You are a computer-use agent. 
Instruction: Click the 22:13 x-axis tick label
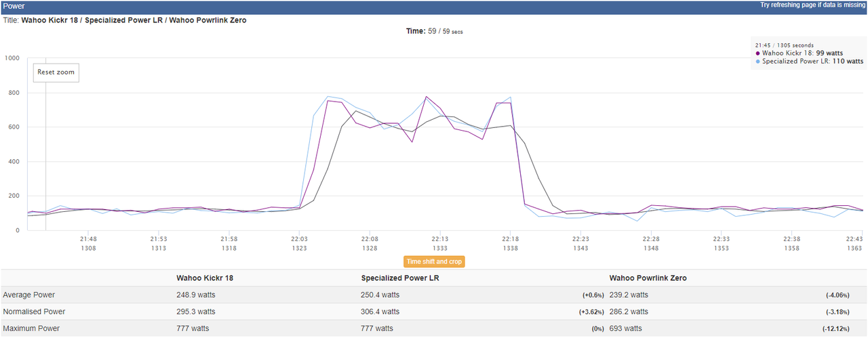(x=439, y=238)
